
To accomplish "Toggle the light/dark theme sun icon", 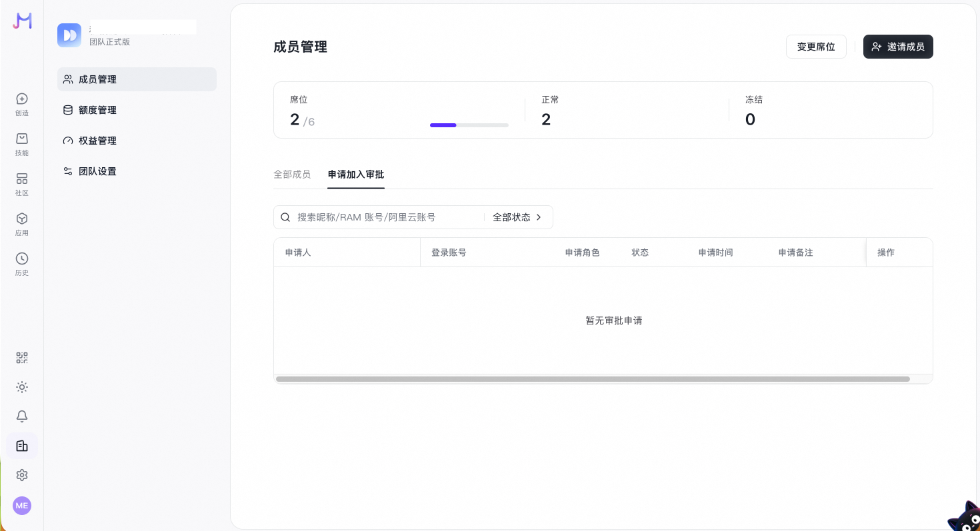I will pyautogui.click(x=22, y=387).
